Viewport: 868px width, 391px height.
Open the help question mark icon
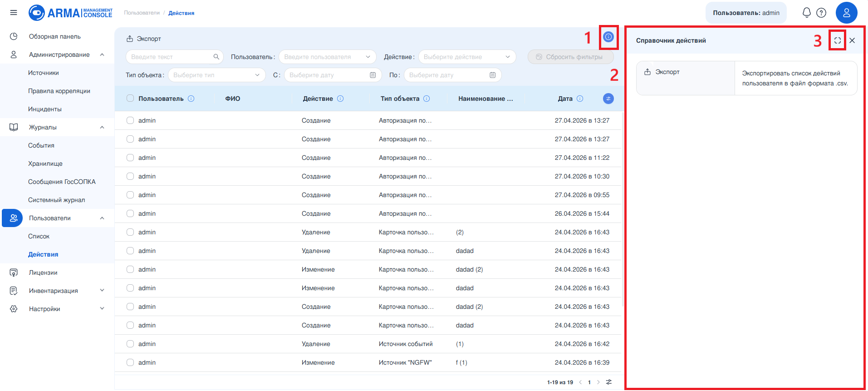(821, 13)
